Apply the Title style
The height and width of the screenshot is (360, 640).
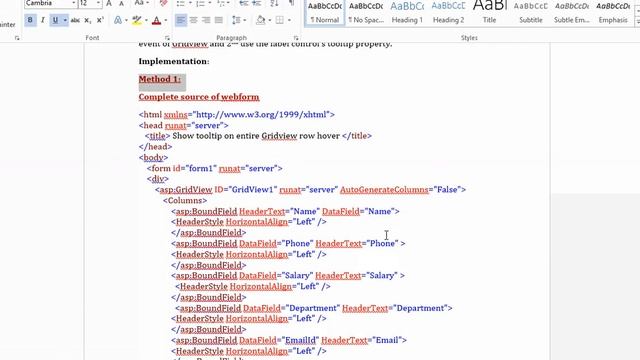point(489,13)
